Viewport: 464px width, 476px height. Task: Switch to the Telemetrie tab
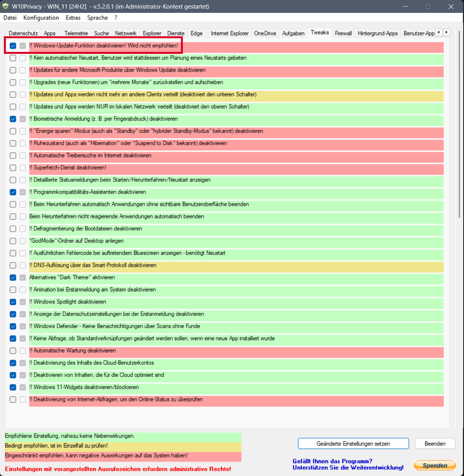(76, 33)
